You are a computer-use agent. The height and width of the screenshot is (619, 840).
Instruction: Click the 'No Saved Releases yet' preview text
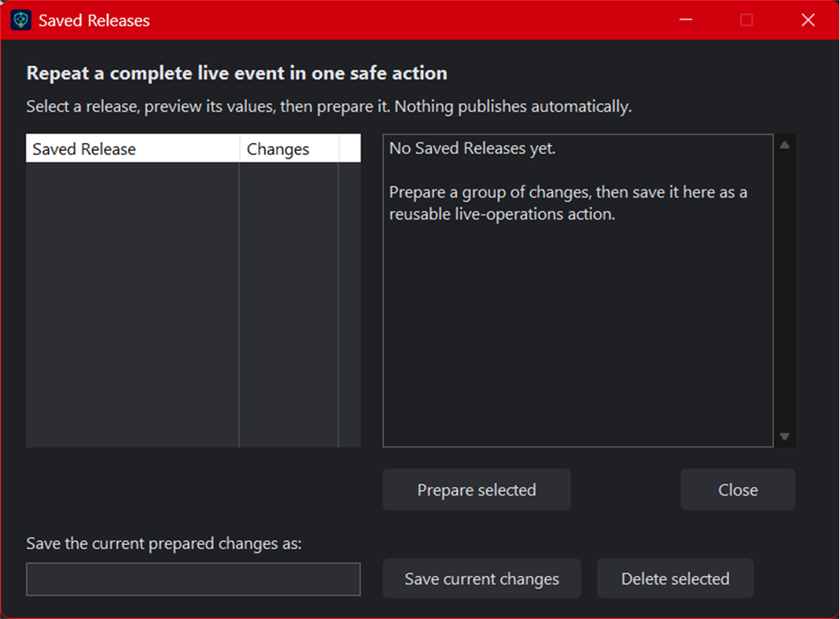pos(472,148)
